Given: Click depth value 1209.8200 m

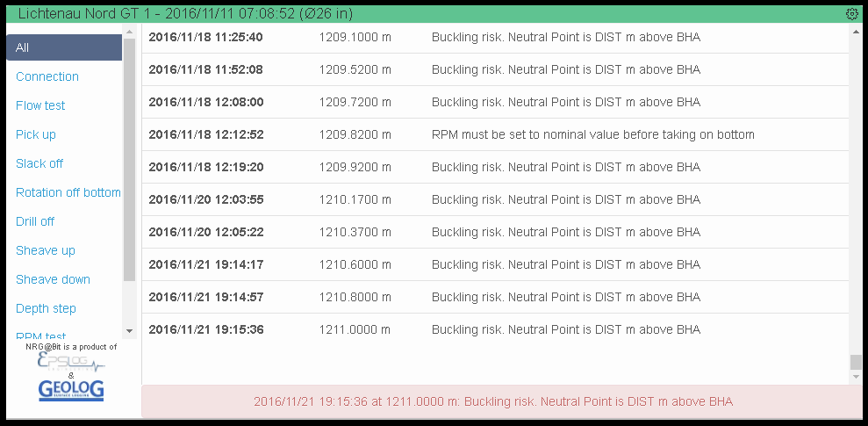Looking at the screenshot, I should 355,134.
